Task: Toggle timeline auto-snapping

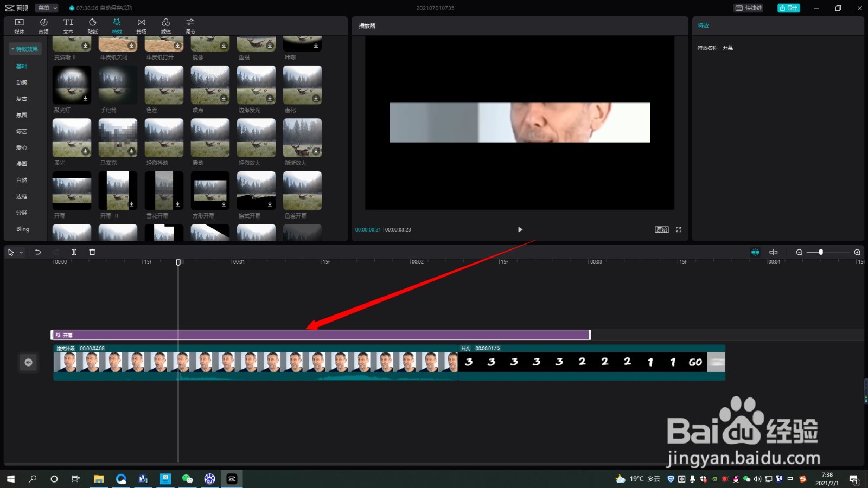Action: 755,252
